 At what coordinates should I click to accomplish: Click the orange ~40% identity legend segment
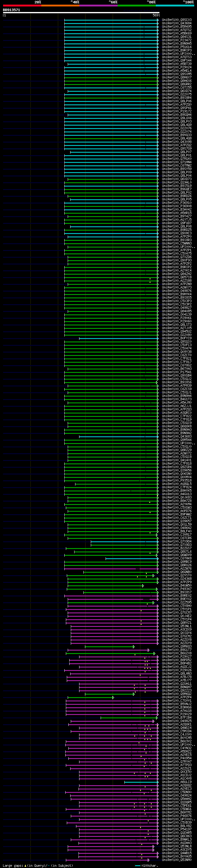(x=60, y=6)
